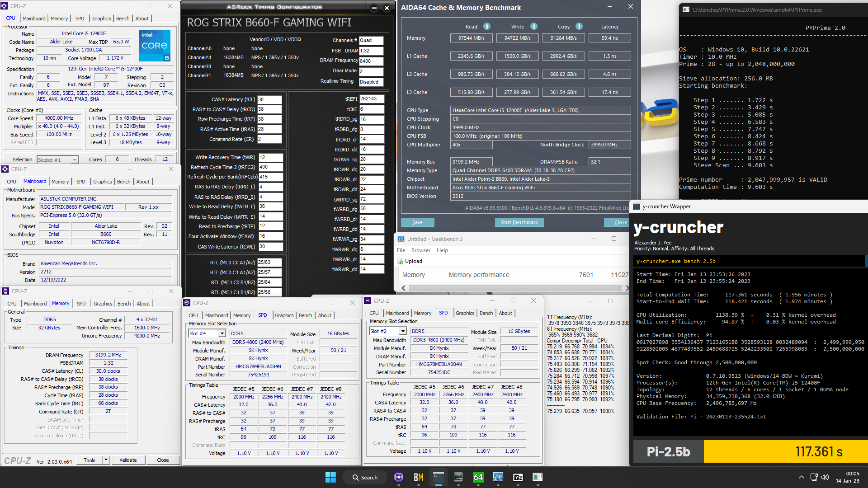Open the volume control in system tray
The width and height of the screenshot is (868, 488).
tap(825, 477)
